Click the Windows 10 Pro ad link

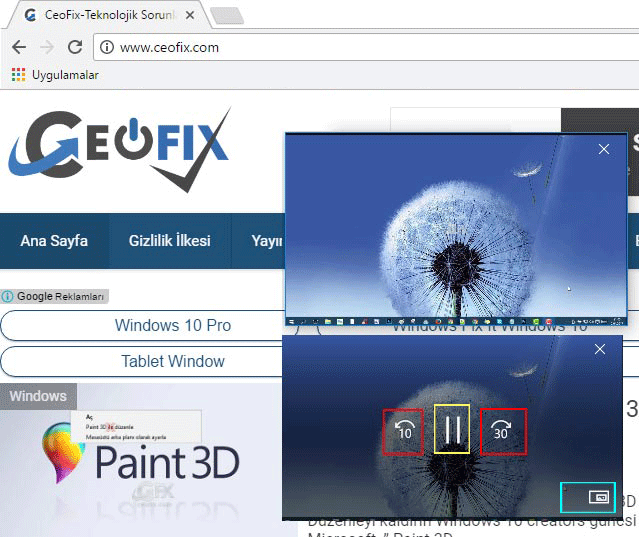[x=173, y=325]
